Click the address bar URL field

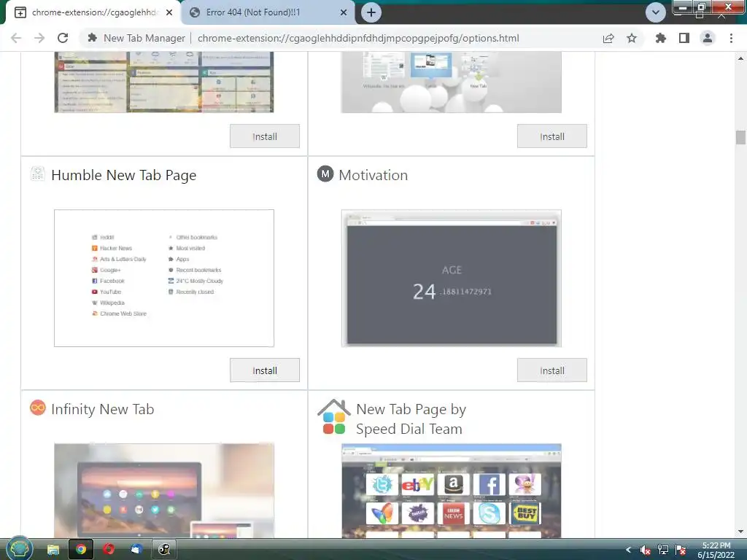coord(358,38)
